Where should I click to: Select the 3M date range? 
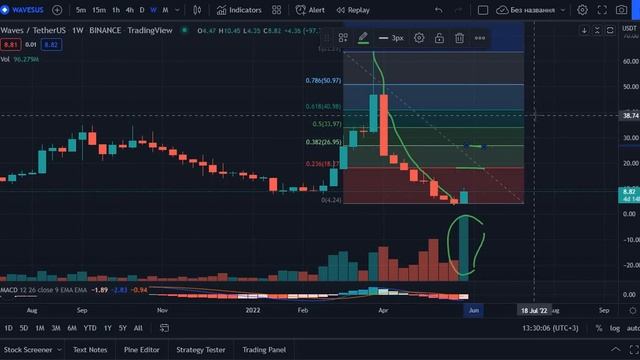pyautogui.click(x=56, y=328)
